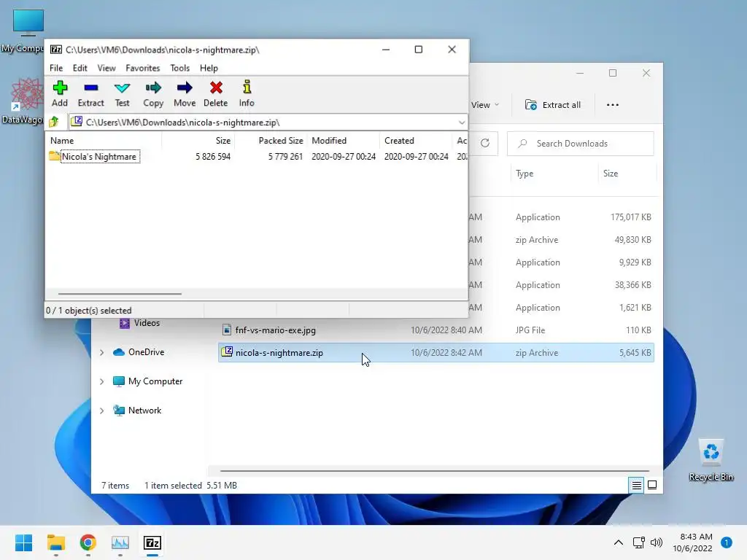The image size is (747, 560).
Task: Open the notification badge in the taskbar
Action: click(727, 542)
